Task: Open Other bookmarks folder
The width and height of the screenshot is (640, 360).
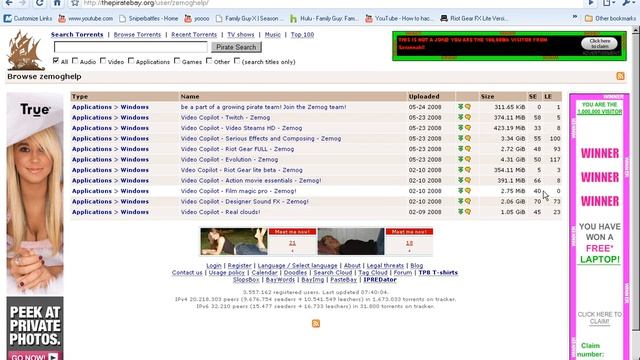Action: (x=610, y=18)
